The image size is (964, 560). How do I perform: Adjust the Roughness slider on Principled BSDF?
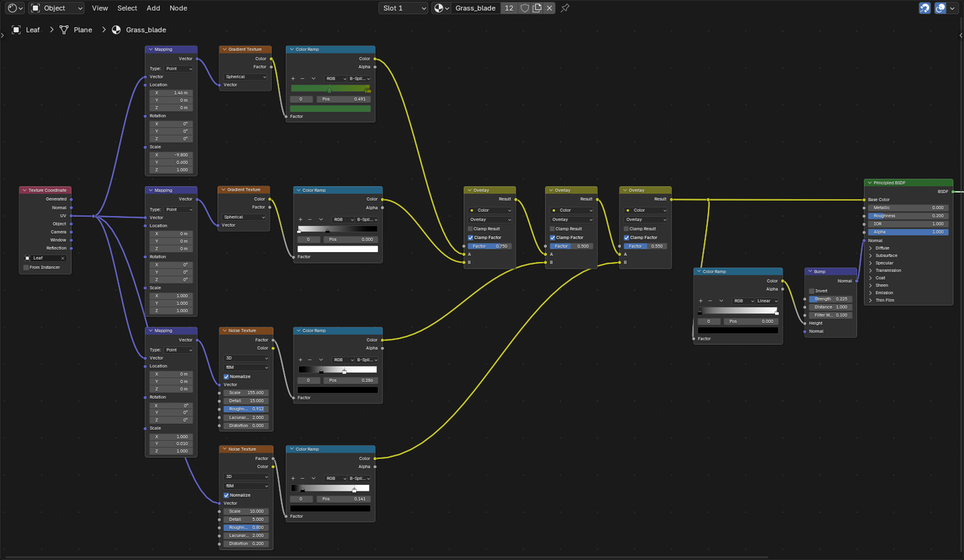(x=908, y=216)
